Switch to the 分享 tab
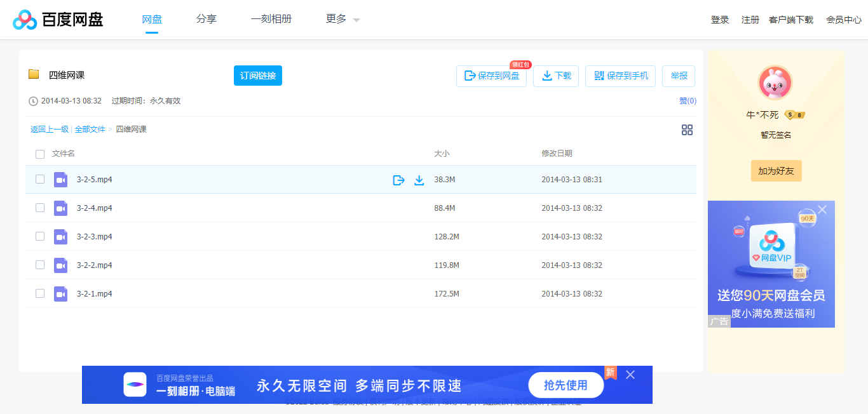The height and width of the screenshot is (414, 868). (x=206, y=19)
